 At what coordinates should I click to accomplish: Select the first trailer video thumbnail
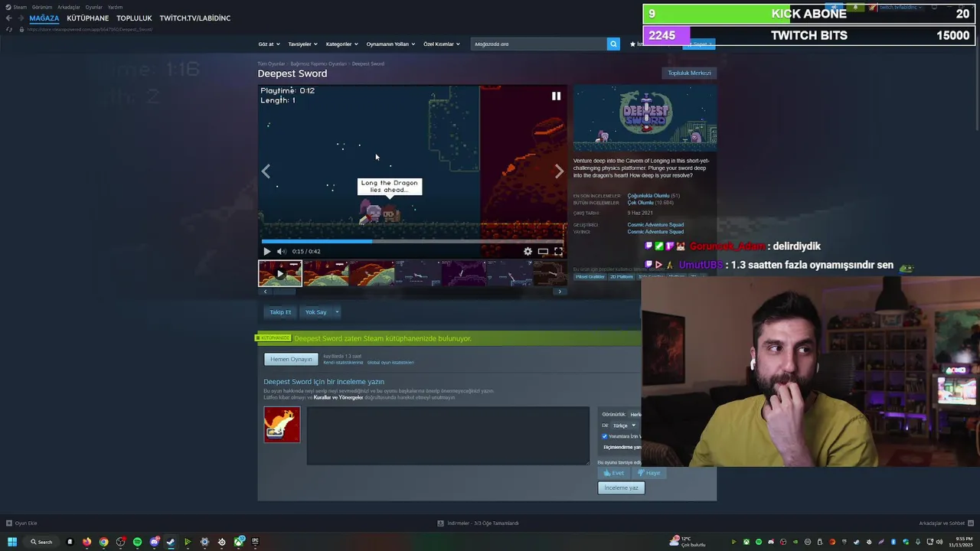[x=280, y=273]
